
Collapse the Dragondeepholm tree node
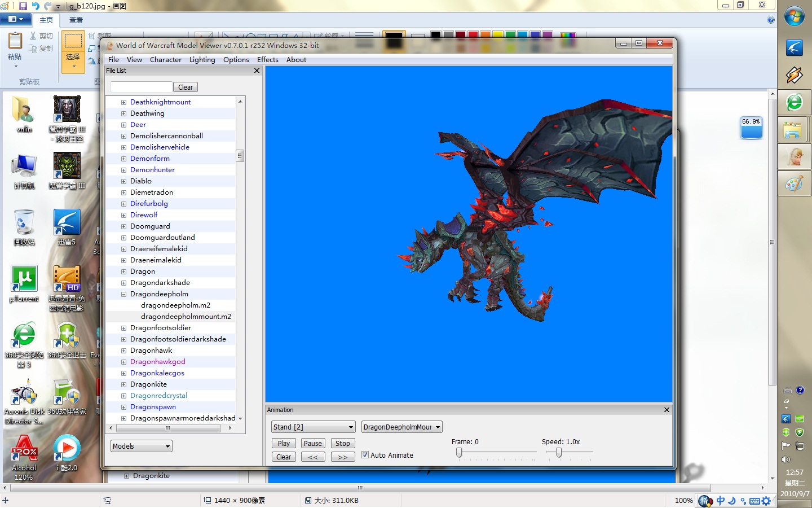point(123,294)
